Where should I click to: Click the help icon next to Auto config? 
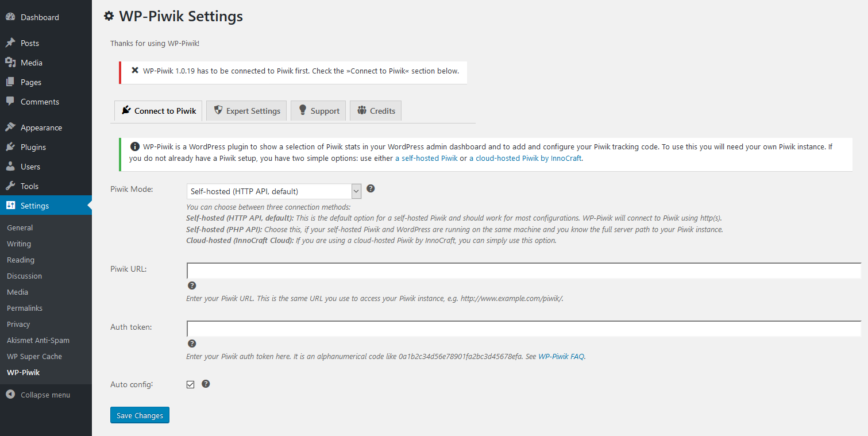tap(206, 384)
